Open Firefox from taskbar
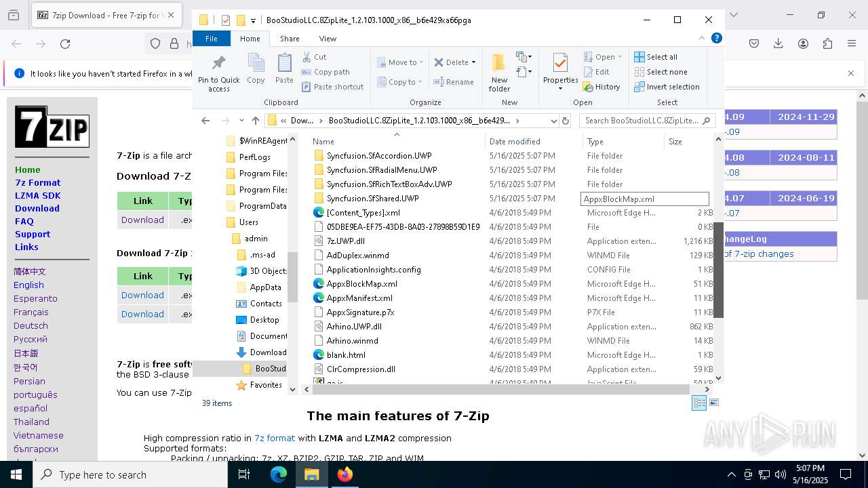This screenshot has width=868, height=488. tap(345, 474)
